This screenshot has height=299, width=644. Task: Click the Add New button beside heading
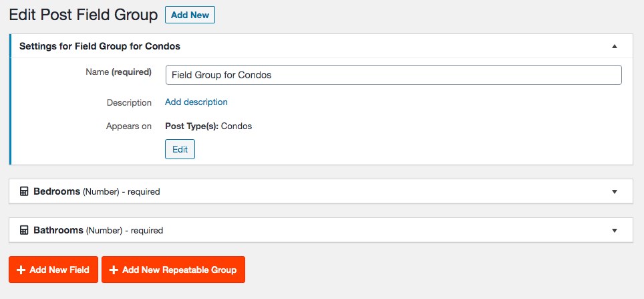point(190,15)
